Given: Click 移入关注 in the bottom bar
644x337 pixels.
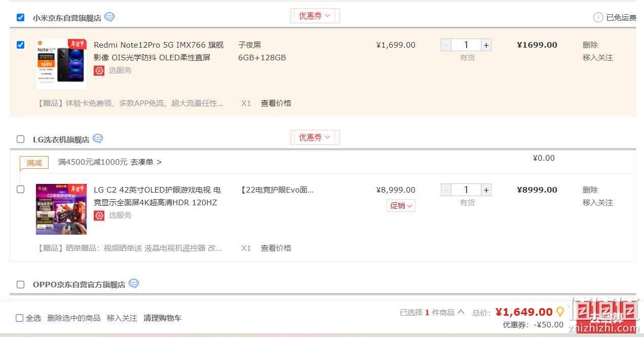Looking at the screenshot, I should (122, 318).
